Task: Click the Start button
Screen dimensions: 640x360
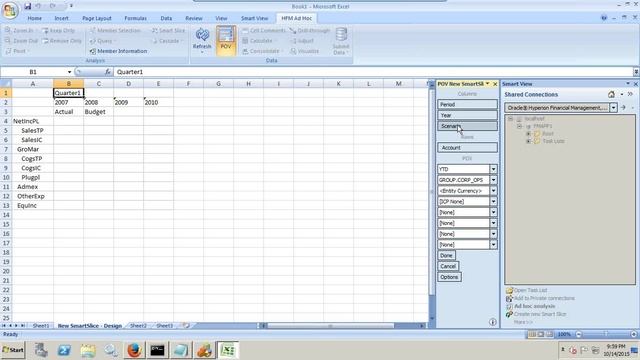Action: pyautogui.click(x=13, y=350)
